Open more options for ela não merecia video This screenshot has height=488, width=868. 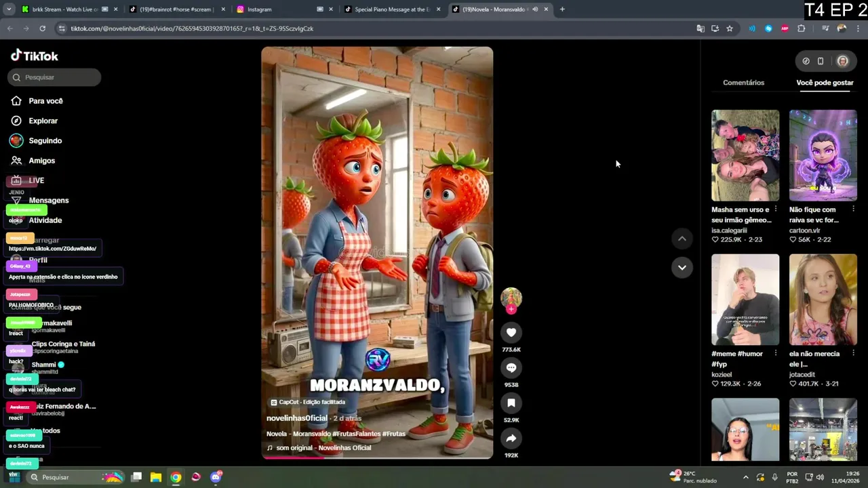pyautogui.click(x=853, y=353)
